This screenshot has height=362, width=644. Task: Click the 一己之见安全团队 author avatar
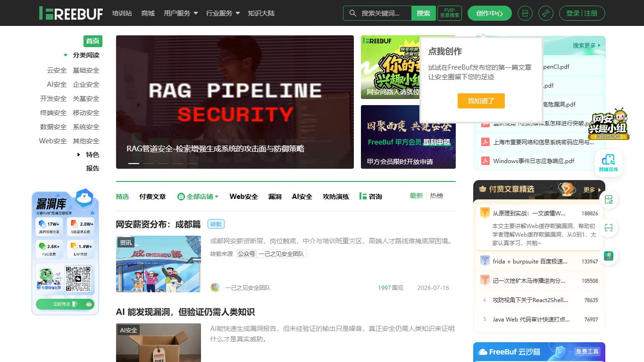(x=215, y=288)
